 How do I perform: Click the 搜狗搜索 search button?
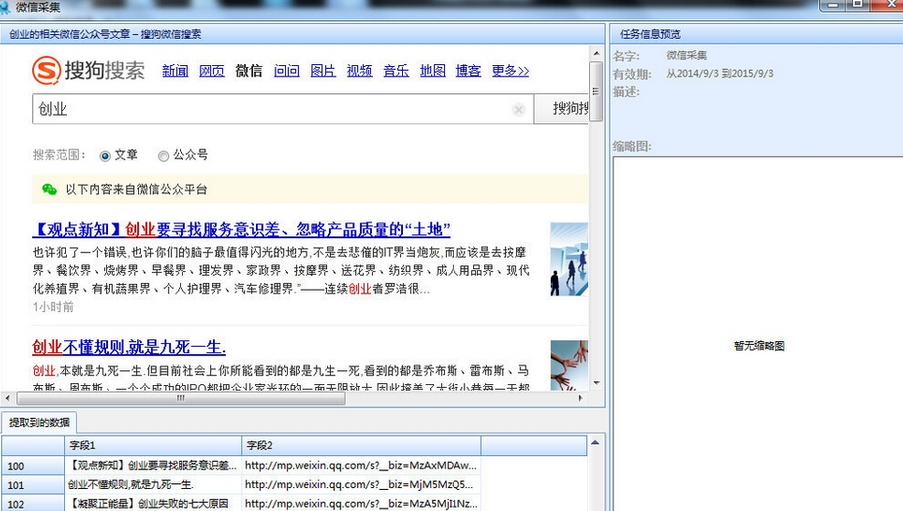(561, 109)
